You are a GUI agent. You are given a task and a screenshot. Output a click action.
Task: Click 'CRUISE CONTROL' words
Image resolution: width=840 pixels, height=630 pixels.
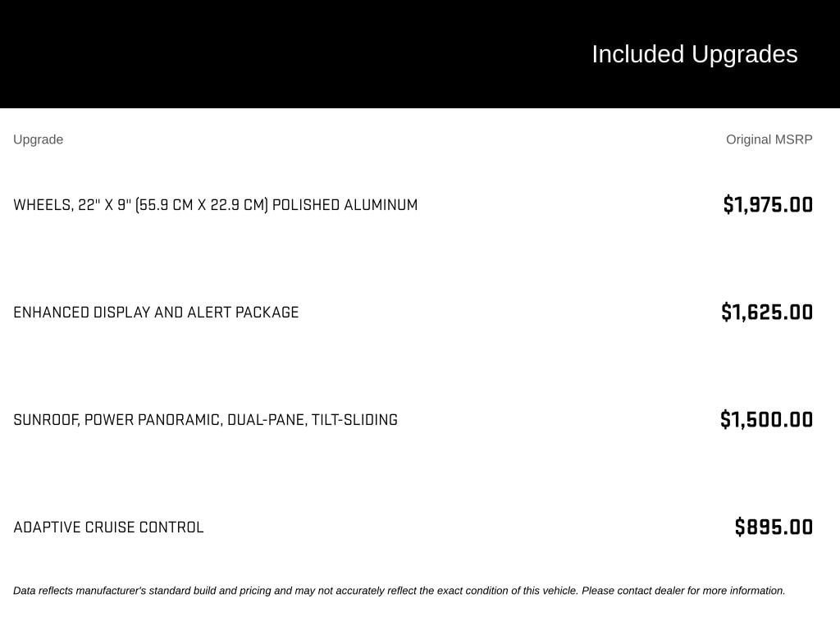click(x=144, y=527)
